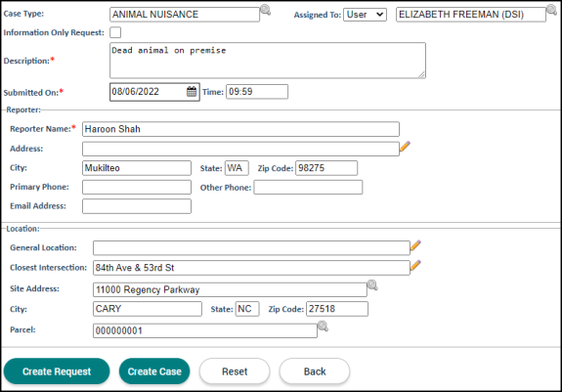
Task: Click the Submitted On date field
Action: (x=154, y=92)
